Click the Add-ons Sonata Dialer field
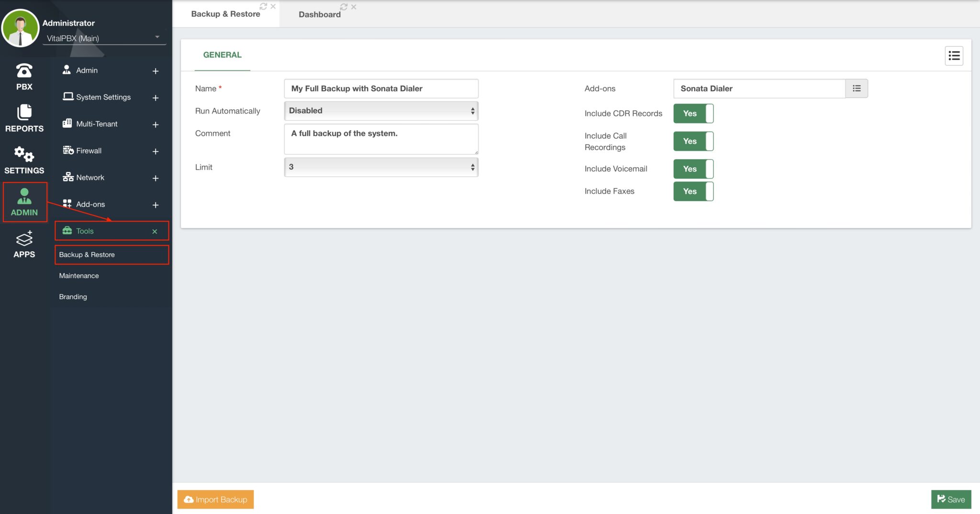The height and width of the screenshot is (514, 980). (x=759, y=89)
